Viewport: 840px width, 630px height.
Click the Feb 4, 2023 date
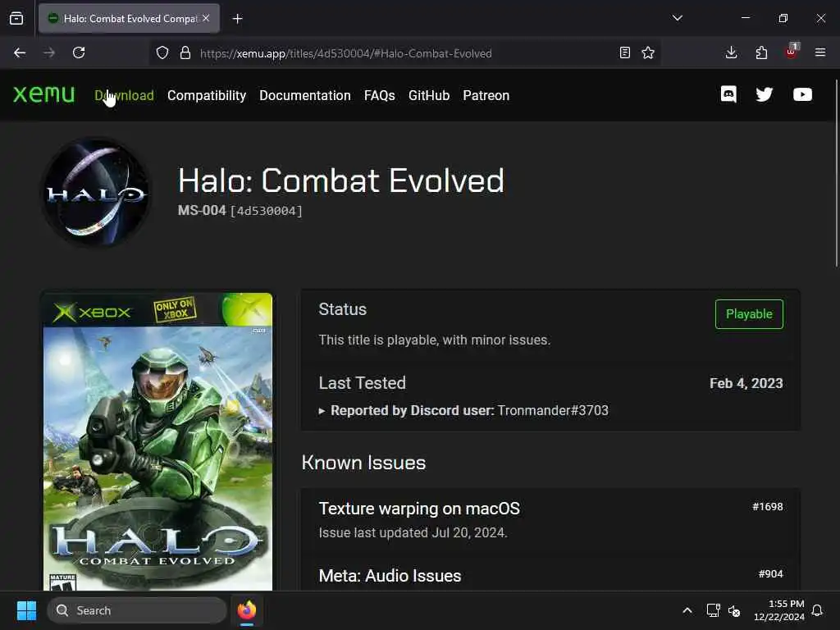[746, 383]
